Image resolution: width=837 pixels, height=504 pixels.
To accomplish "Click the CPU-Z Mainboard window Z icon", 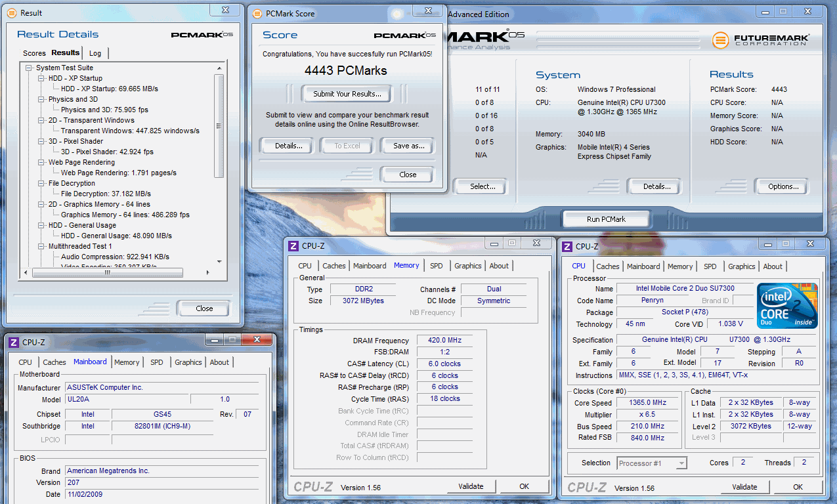I will [13, 342].
